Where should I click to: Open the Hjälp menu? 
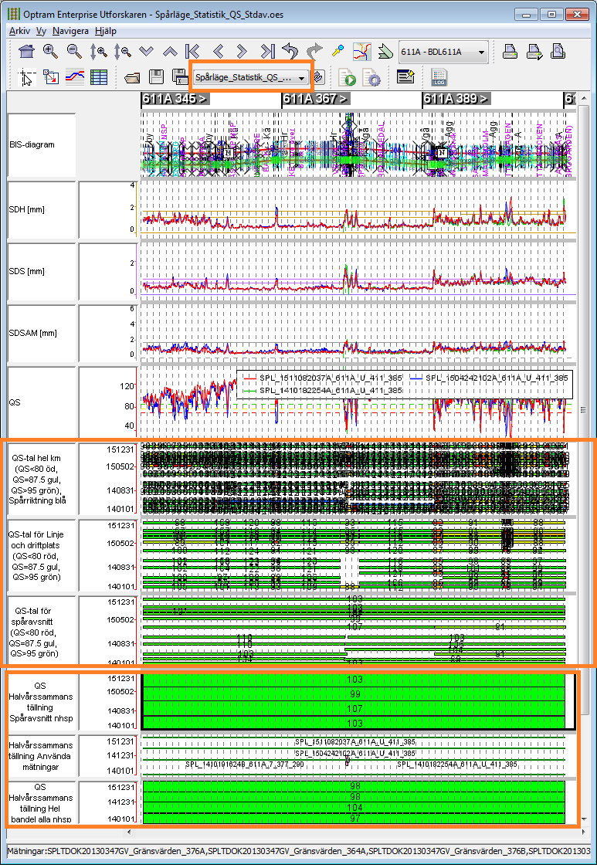(x=106, y=31)
